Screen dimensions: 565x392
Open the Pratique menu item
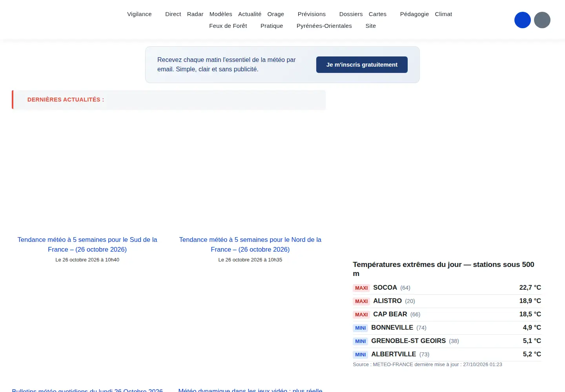click(x=272, y=26)
